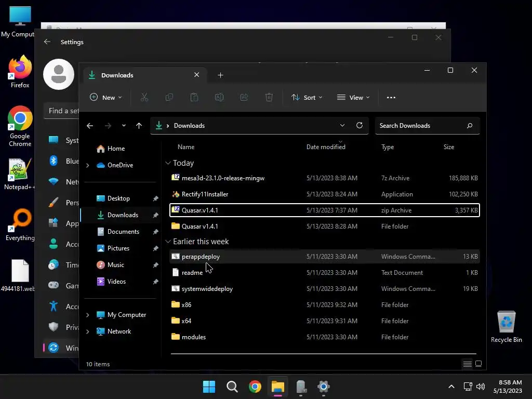Expand OneDrive in navigation pane
This screenshot has width=532, height=399.
click(87, 165)
